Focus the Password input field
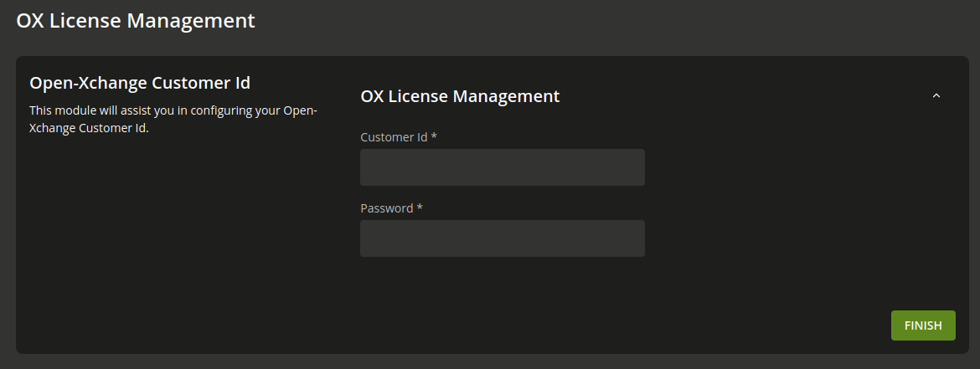 pos(502,238)
